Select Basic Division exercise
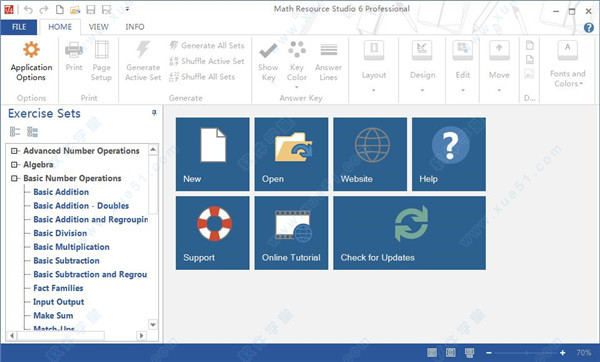Screen dimensions: 600x362 click(60, 233)
